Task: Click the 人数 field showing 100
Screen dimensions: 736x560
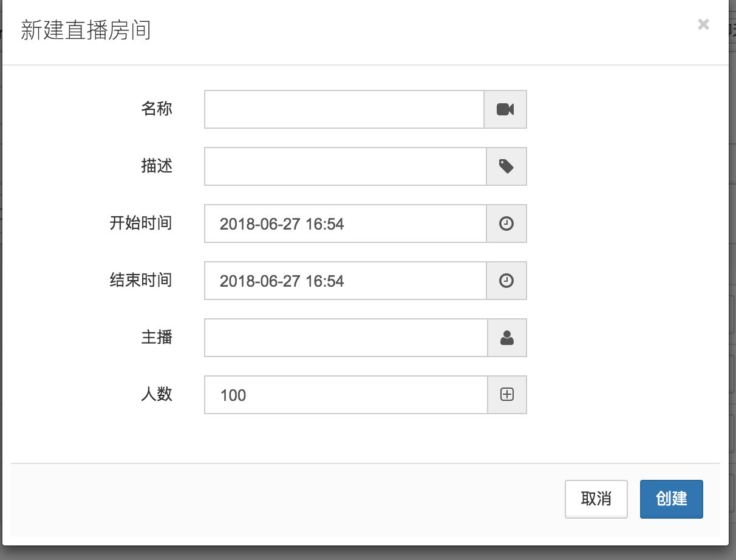Action: click(x=346, y=395)
